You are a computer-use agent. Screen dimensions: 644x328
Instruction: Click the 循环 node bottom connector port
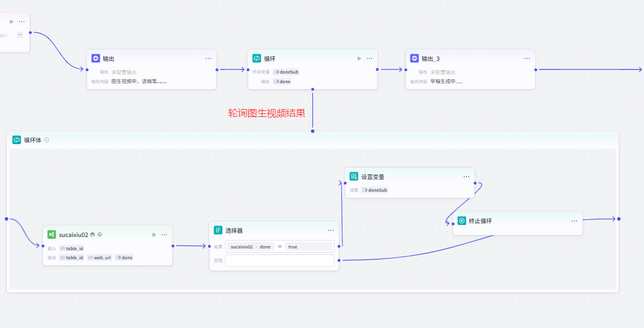[312, 89]
